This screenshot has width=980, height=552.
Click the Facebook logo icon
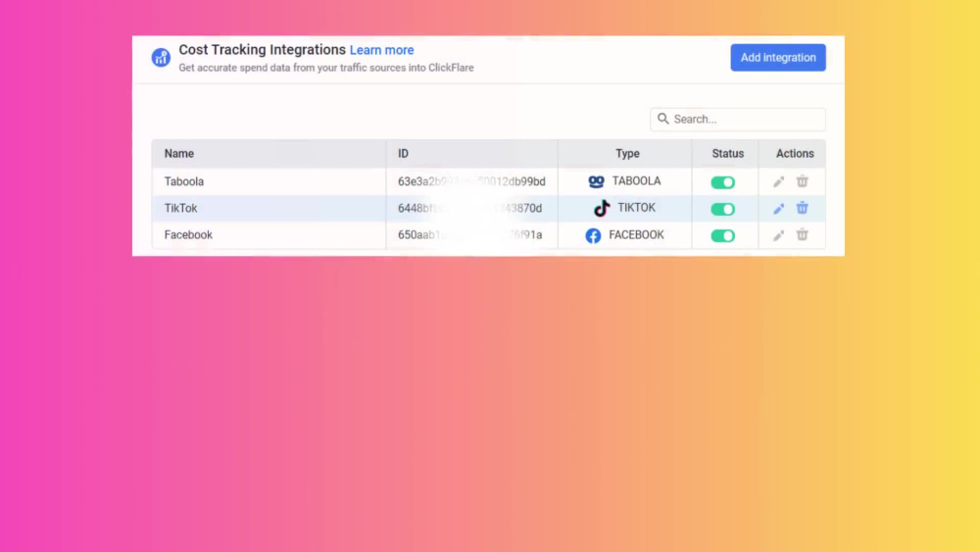pos(593,235)
